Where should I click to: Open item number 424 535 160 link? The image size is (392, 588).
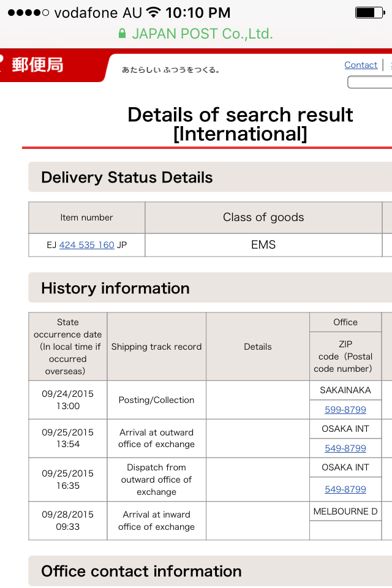tap(87, 245)
